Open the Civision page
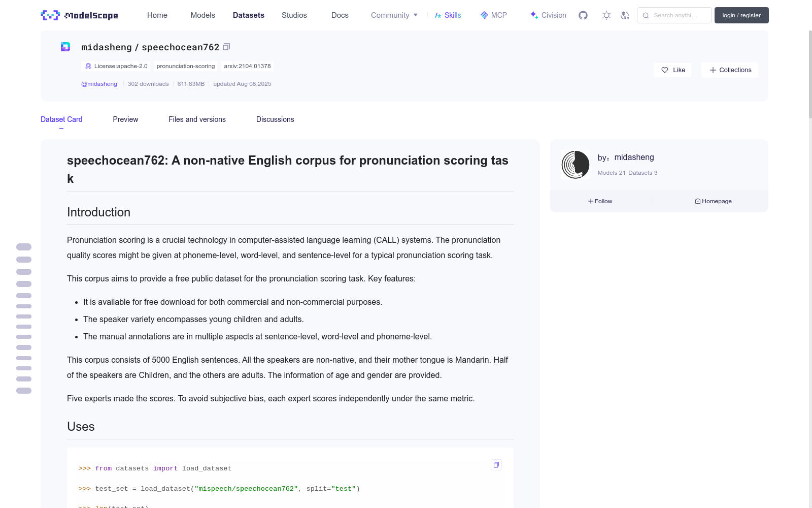 548,15
